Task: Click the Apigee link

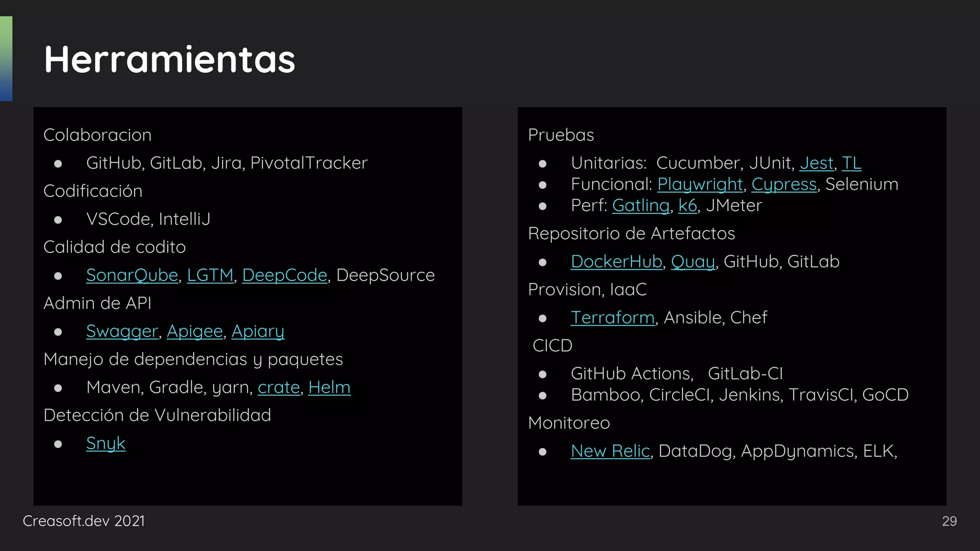Action: pos(195,331)
